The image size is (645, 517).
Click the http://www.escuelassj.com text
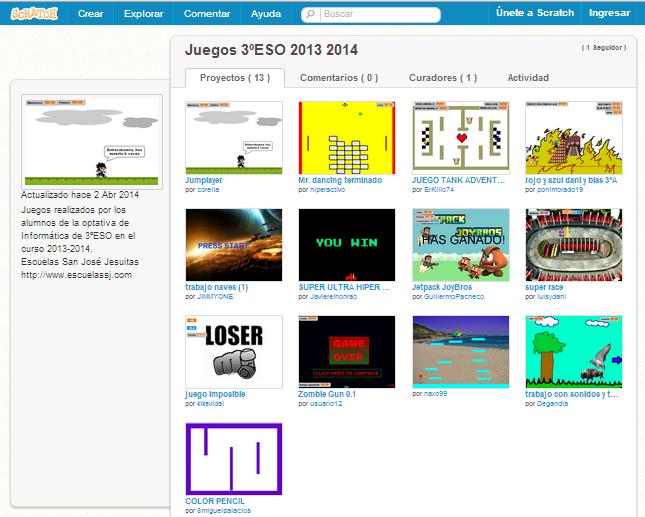77,275
